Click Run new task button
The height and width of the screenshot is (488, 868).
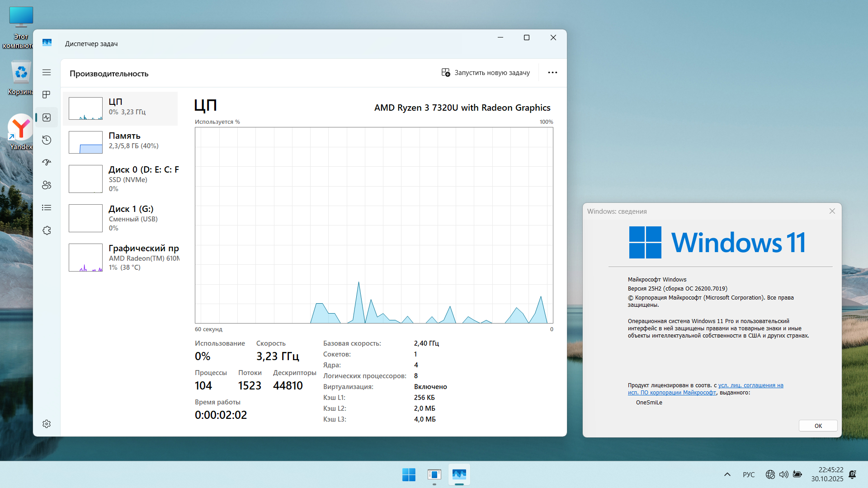point(486,73)
